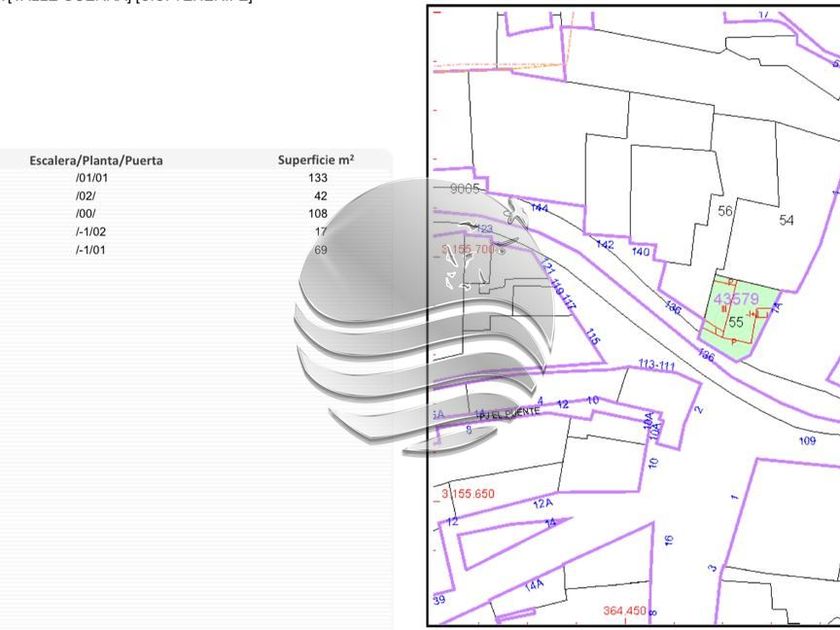Select the /01/01 row entry
Screen dimensions: 840x630
click(x=92, y=178)
